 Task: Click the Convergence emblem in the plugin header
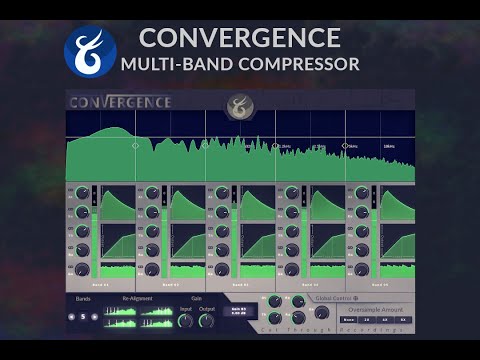[x=240, y=107]
